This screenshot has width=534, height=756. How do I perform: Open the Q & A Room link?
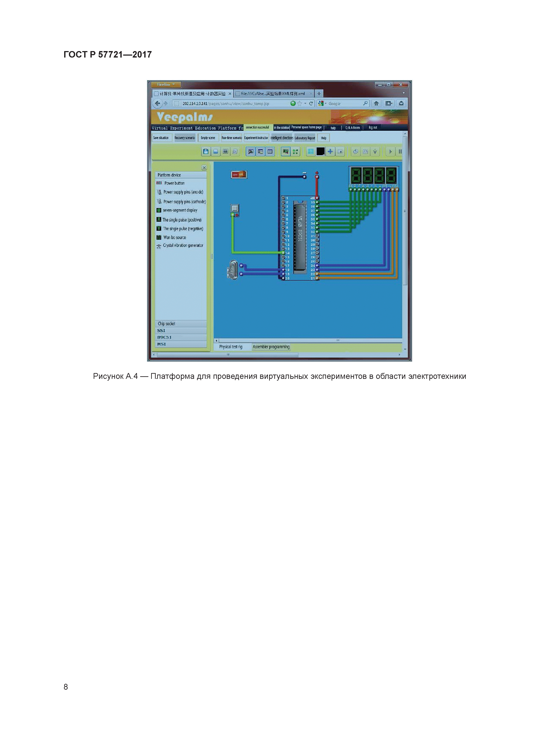352,128
